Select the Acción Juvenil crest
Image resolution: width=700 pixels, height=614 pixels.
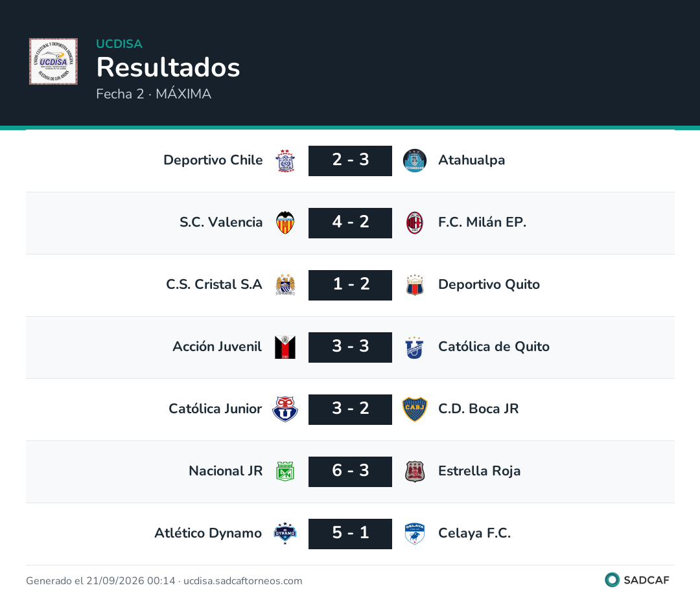pyautogui.click(x=285, y=347)
